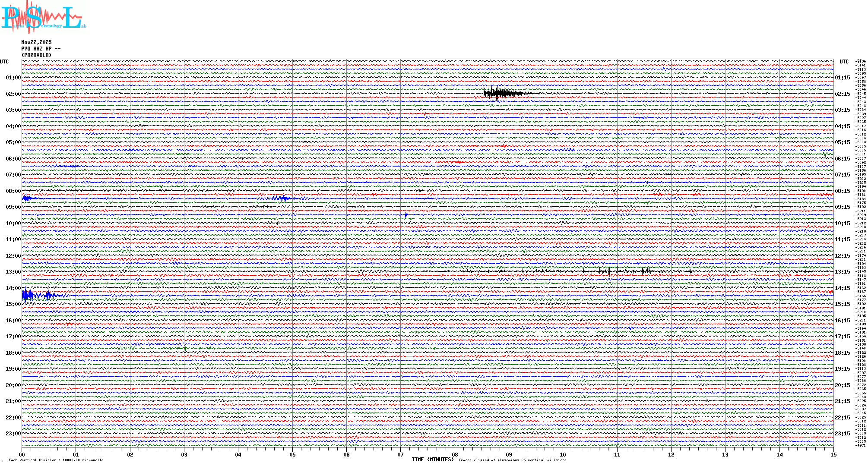Click the 23:00 hour label on left
Image resolution: width=868 pixels, height=466 pixels.
coord(13,434)
